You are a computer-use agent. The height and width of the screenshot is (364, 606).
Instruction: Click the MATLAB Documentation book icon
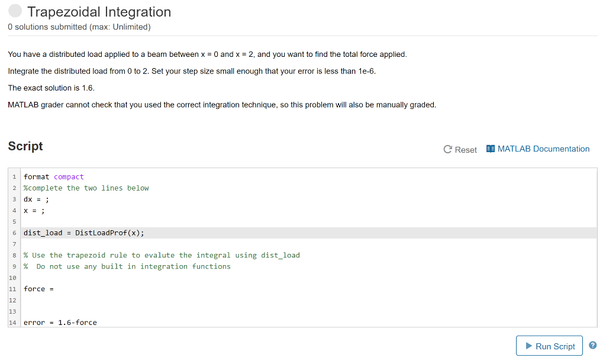490,148
